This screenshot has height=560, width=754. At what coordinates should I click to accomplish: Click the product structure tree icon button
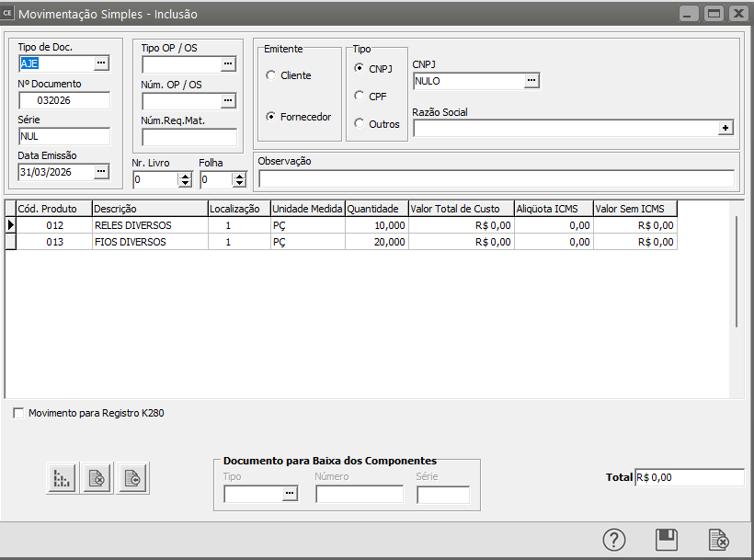click(62, 478)
